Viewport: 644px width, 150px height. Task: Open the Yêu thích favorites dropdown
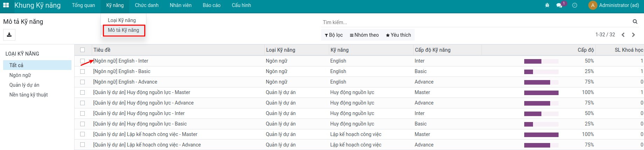click(x=398, y=35)
